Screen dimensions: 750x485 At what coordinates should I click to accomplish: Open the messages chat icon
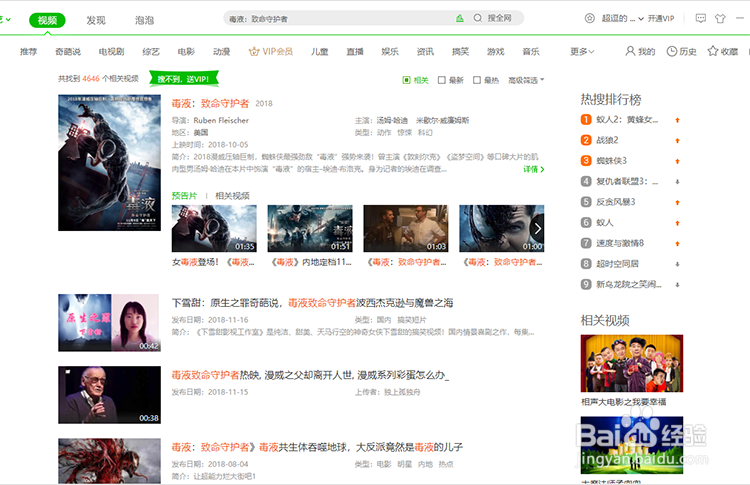click(x=701, y=19)
